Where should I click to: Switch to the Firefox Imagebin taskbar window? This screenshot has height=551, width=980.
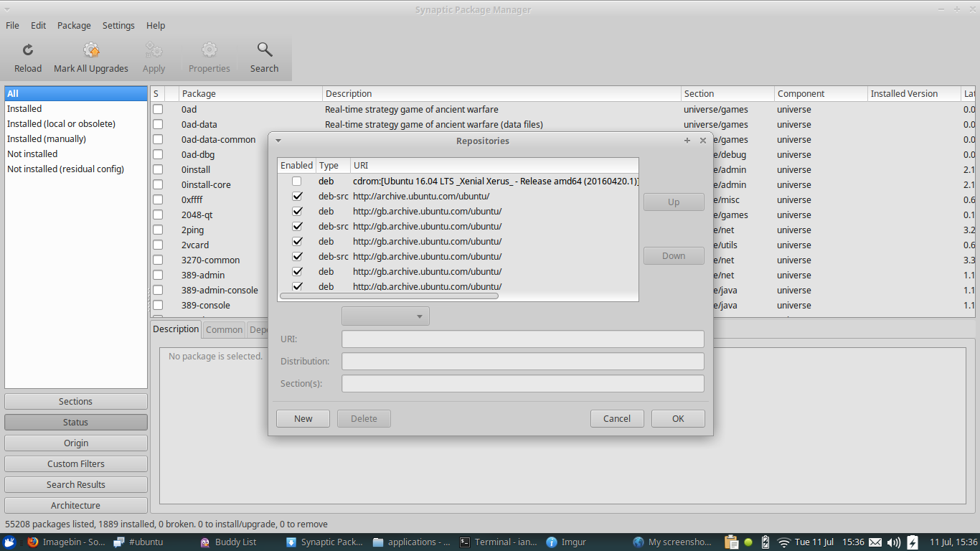(66, 542)
